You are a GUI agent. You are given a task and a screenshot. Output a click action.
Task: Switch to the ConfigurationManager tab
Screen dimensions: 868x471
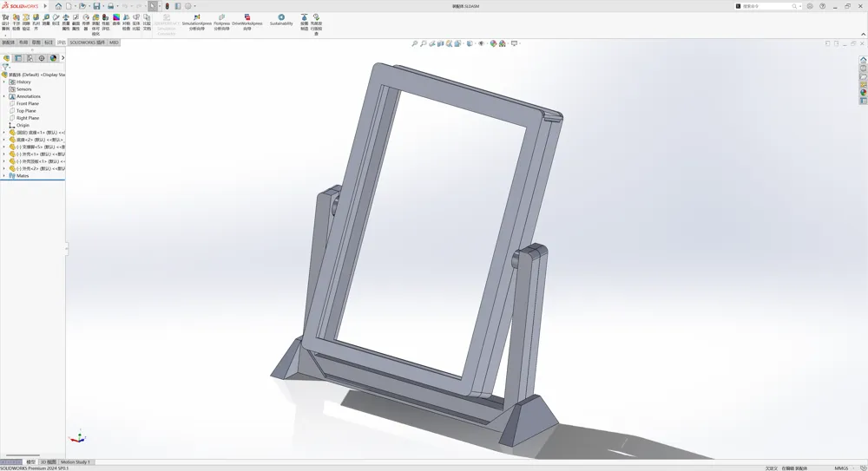pos(30,58)
